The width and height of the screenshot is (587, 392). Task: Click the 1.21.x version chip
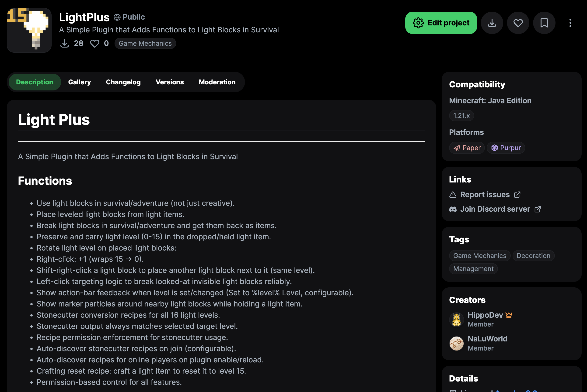(x=461, y=116)
